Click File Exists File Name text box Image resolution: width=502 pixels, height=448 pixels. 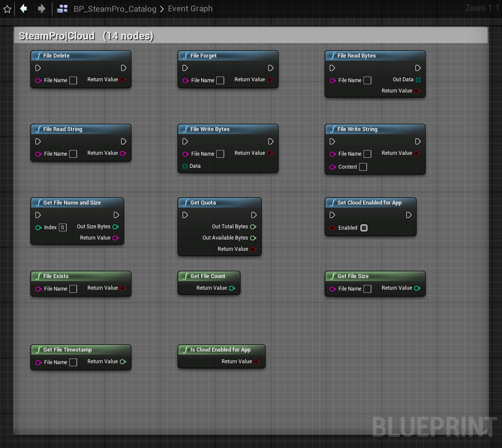tap(73, 289)
